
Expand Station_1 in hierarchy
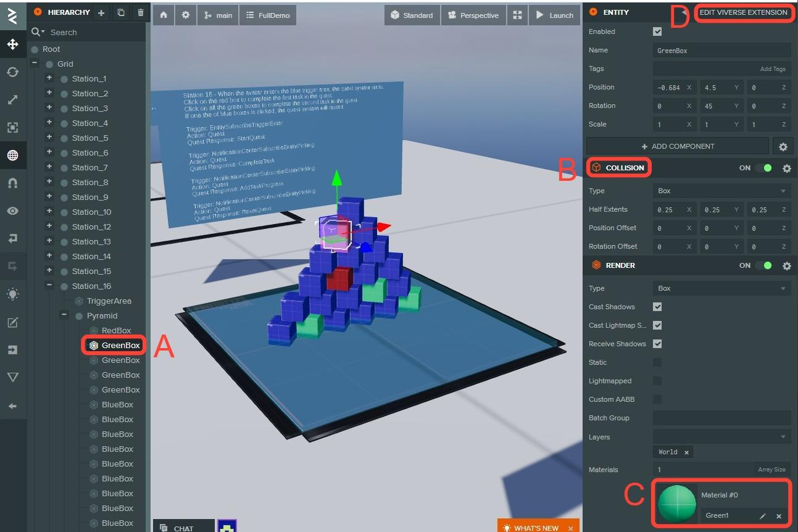point(49,78)
